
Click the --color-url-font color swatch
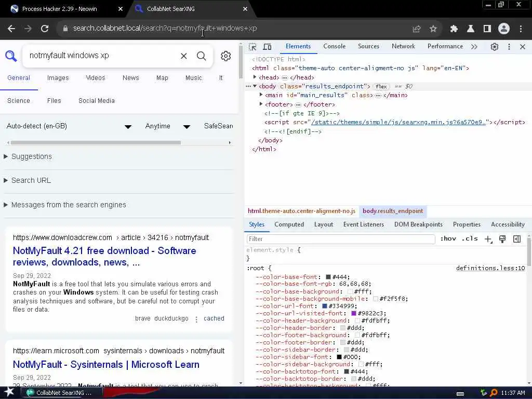click(324, 306)
